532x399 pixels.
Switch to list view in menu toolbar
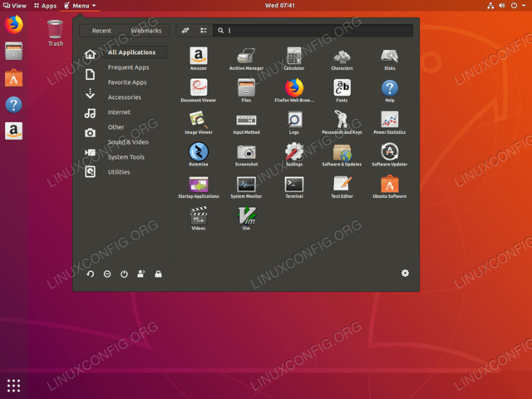coord(204,31)
